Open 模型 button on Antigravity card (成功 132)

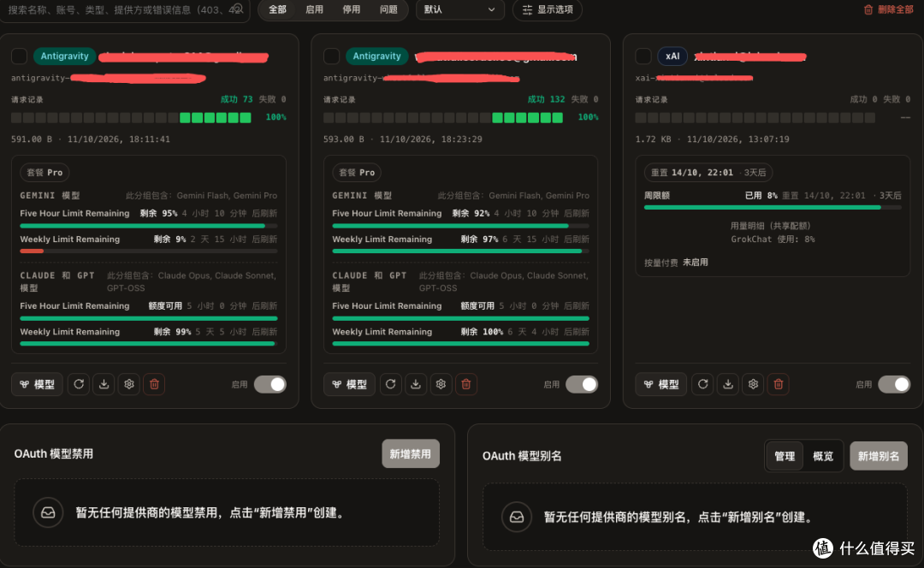pos(349,384)
